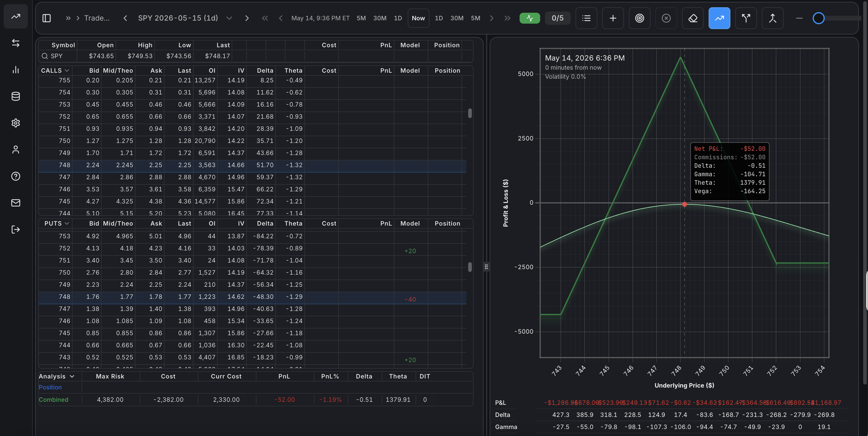Click the panel divider drag handle
Image resolution: width=868 pixels, height=436 pixels.
coord(486,267)
